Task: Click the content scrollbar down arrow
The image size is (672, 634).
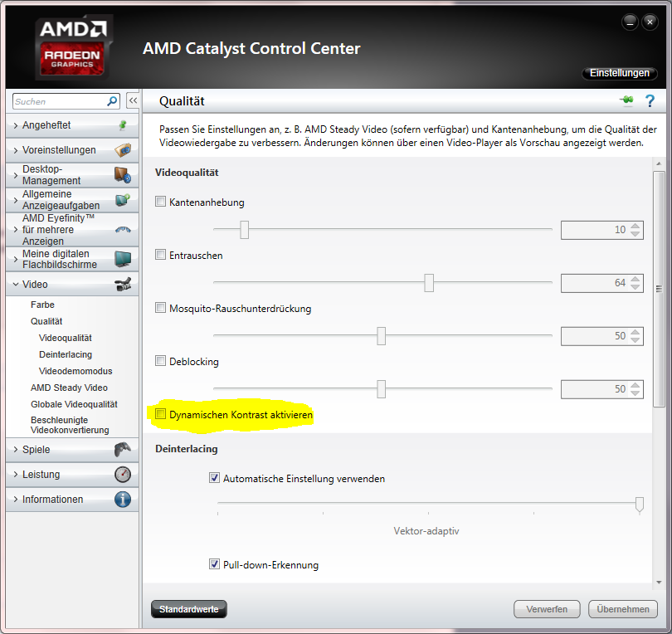Action: pyautogui.click(x=659, y=582)
